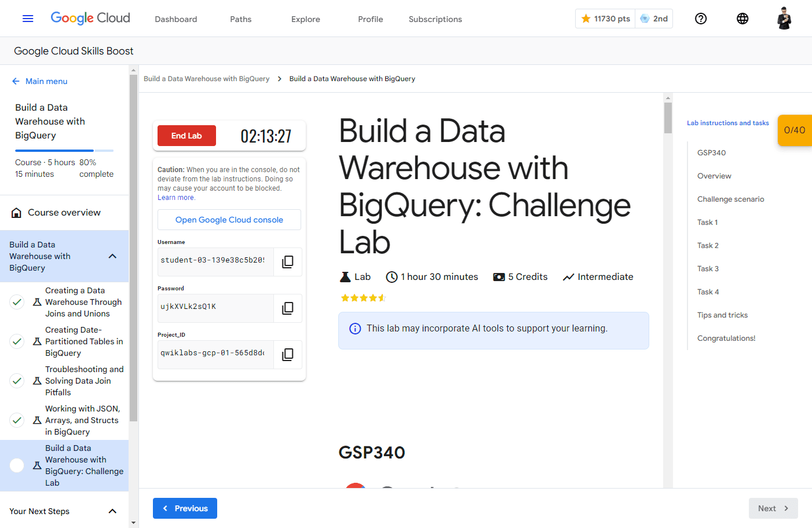Screen dimensions: 812x528
Task: Jump to Task 4 in outline
Action: coord(708,292)
